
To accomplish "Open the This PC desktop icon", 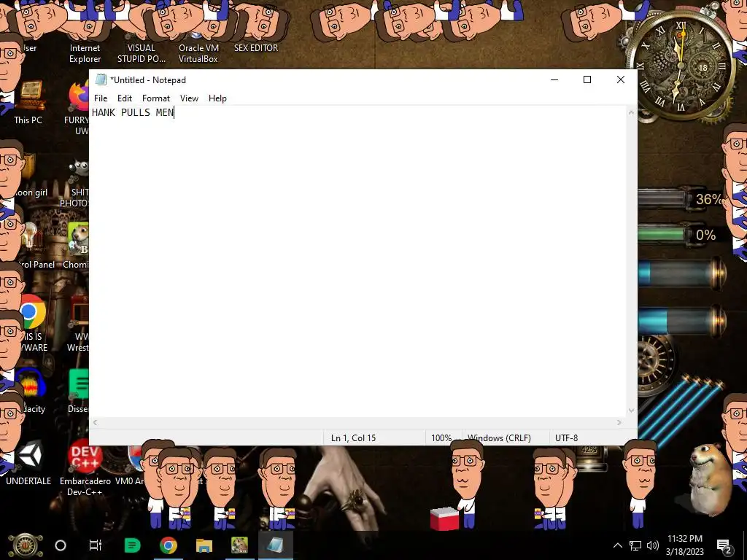I will 28,104.
